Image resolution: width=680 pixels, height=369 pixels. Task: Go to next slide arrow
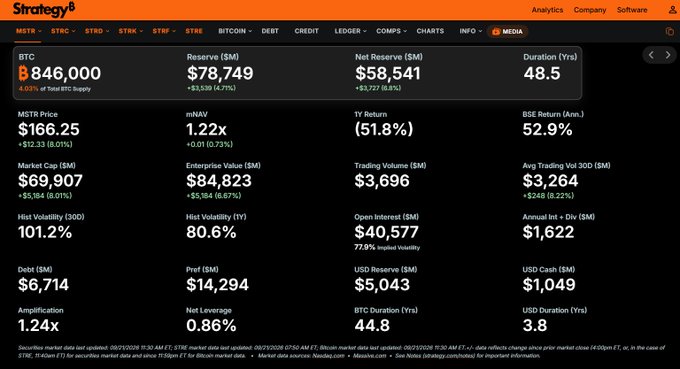(x=668, y=55)
